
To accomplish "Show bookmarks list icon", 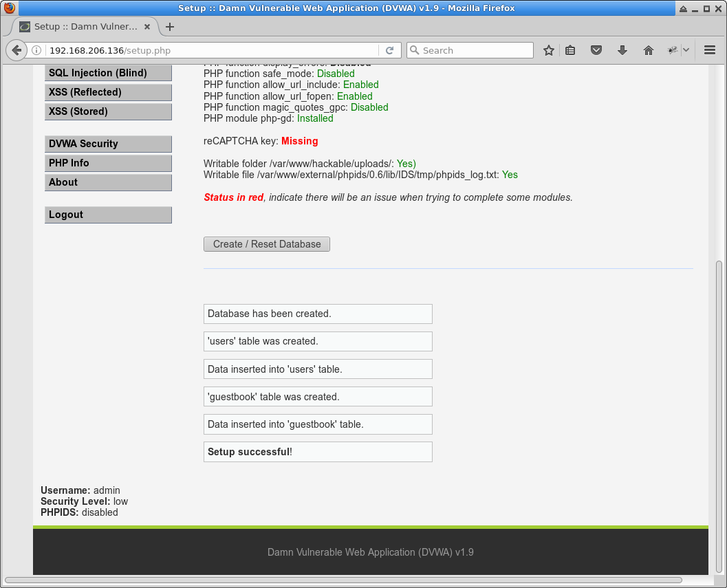I will click(570, 50).
